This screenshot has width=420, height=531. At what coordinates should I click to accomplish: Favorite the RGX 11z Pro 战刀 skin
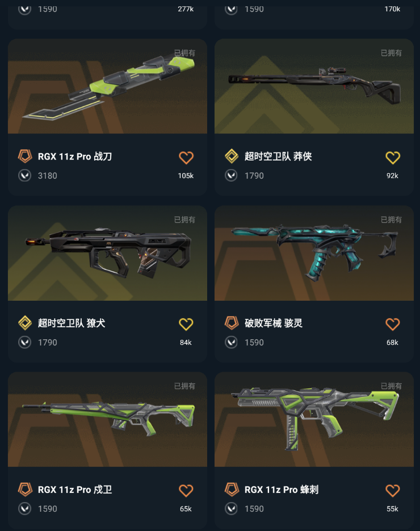(186, 158)
